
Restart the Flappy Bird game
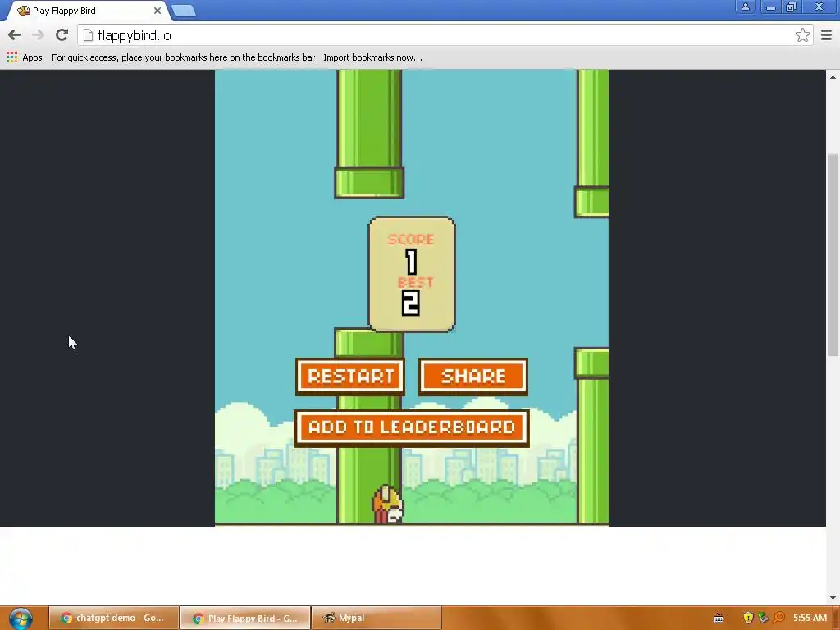click(x=350, y=377)
